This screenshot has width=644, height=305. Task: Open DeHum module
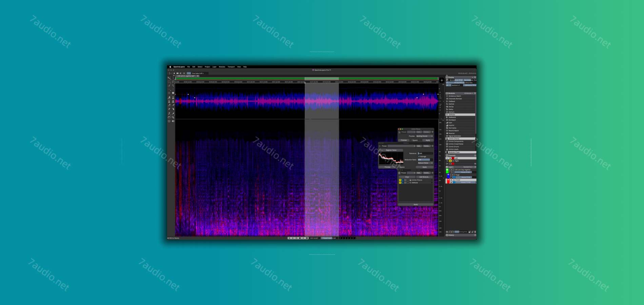(460, 112)
